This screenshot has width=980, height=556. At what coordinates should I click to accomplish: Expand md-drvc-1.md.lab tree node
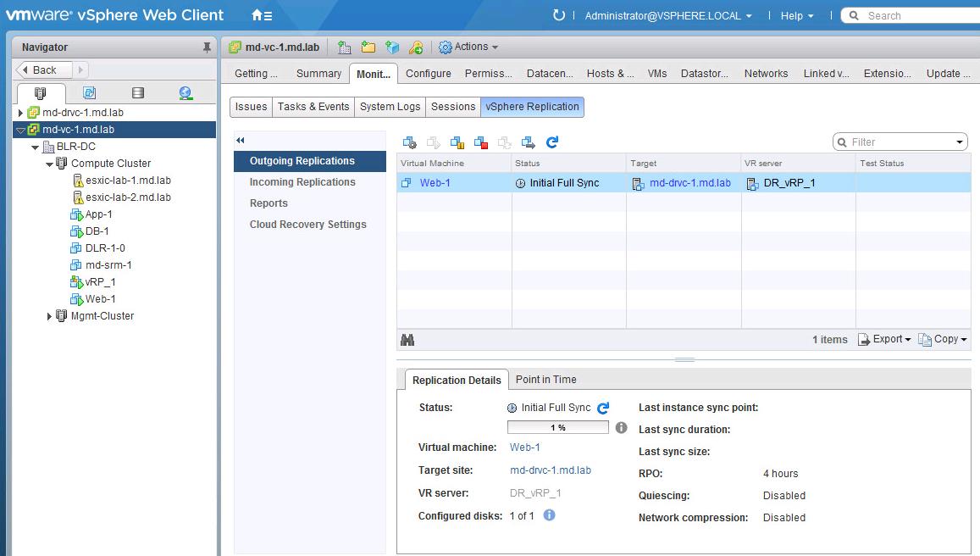(20, 113)
